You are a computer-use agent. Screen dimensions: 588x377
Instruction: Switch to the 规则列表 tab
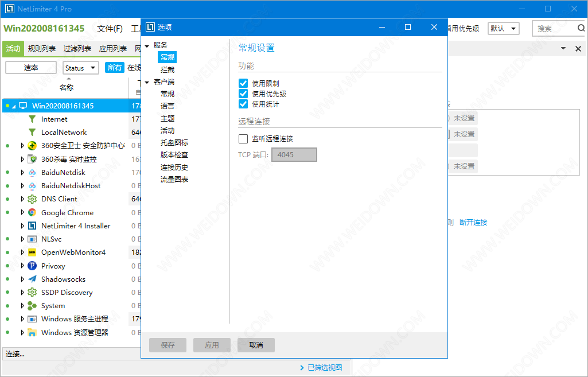coord(42,49)
